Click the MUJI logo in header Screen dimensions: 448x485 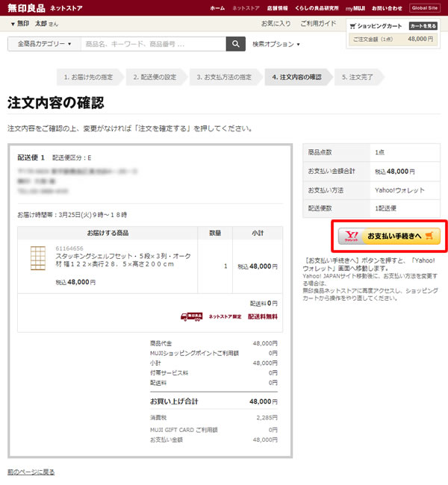pyautogui.click(x=25, y=8)
